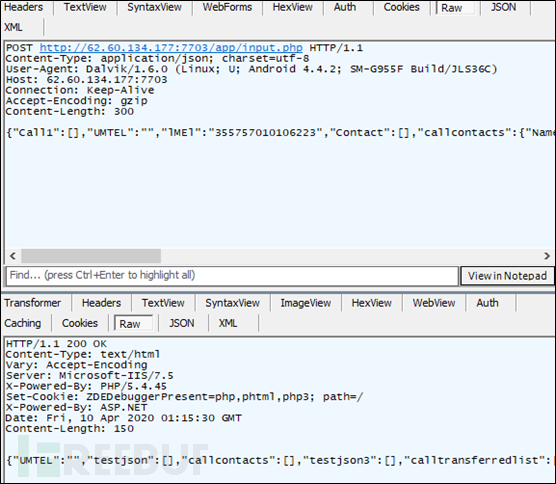Click the request horizontal scrollbar thumb
Viewport: 556px width, 484px height.
[x=91, y=256]
